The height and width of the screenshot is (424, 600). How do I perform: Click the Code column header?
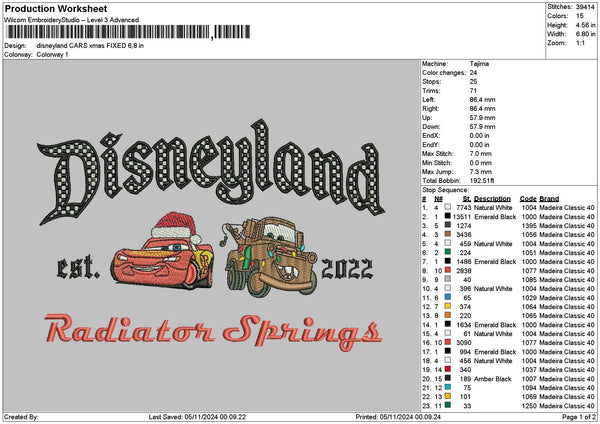[x=528, y=199]
